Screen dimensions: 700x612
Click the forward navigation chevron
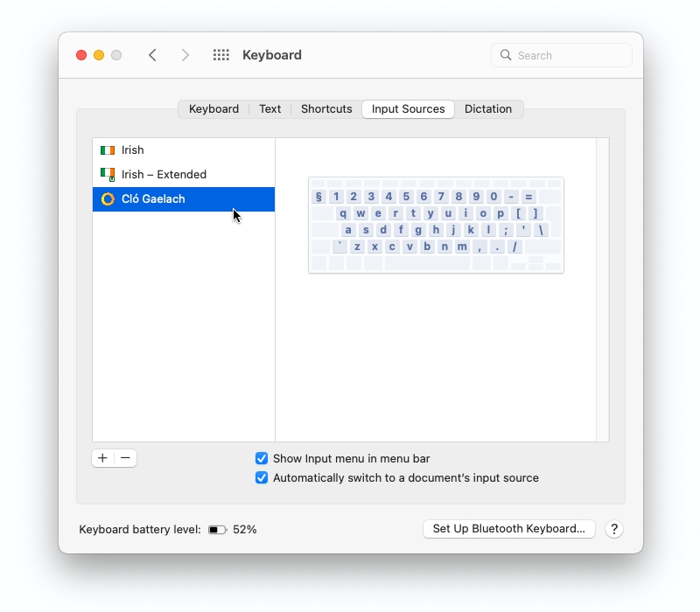(x=185, y=54)
